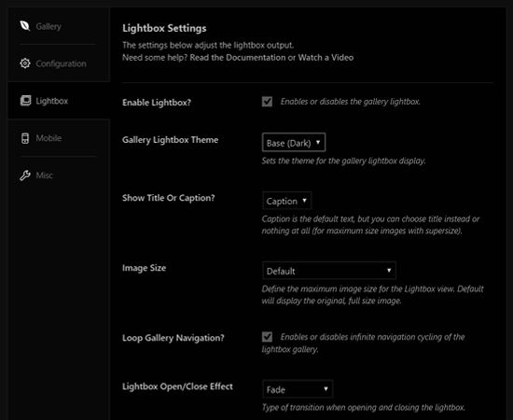Click the Mobile phone icon

click(25, 138)
